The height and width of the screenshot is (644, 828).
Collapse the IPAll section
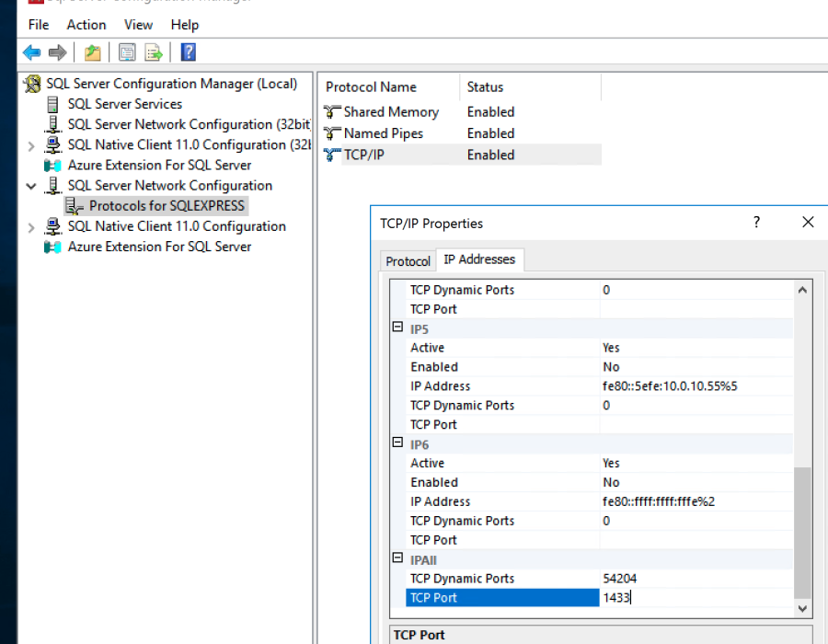point(397,558)
